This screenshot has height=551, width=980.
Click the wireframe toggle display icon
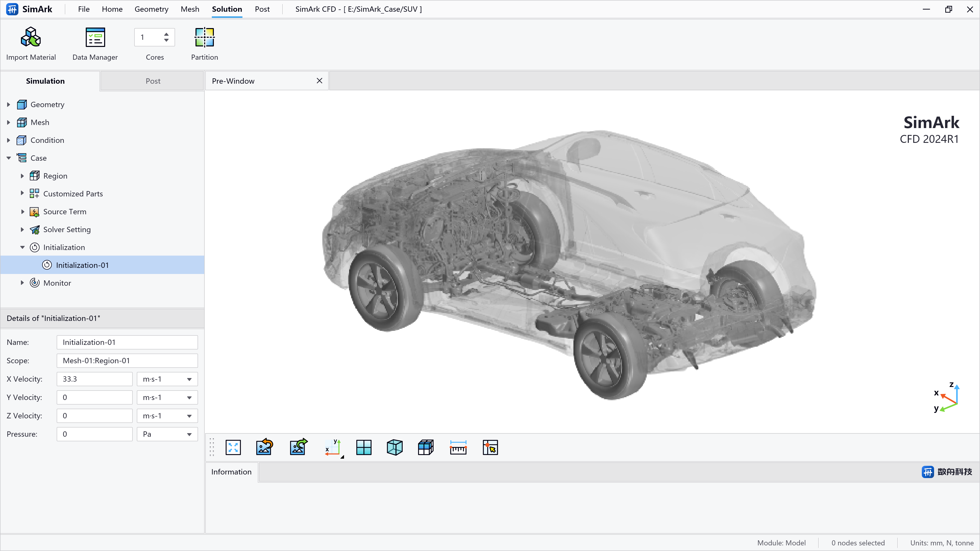(x=394, y=447)
